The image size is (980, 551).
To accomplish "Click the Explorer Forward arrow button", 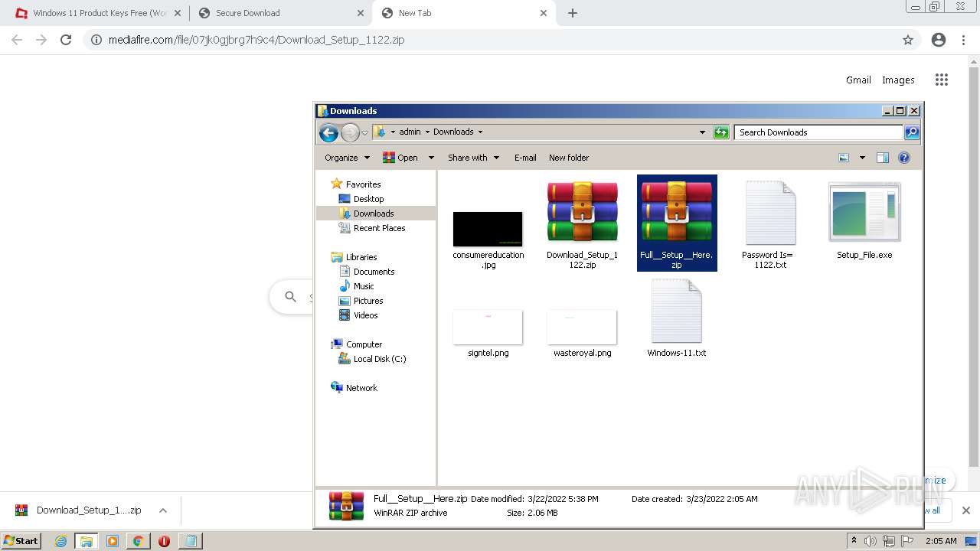I will (350, 132).
